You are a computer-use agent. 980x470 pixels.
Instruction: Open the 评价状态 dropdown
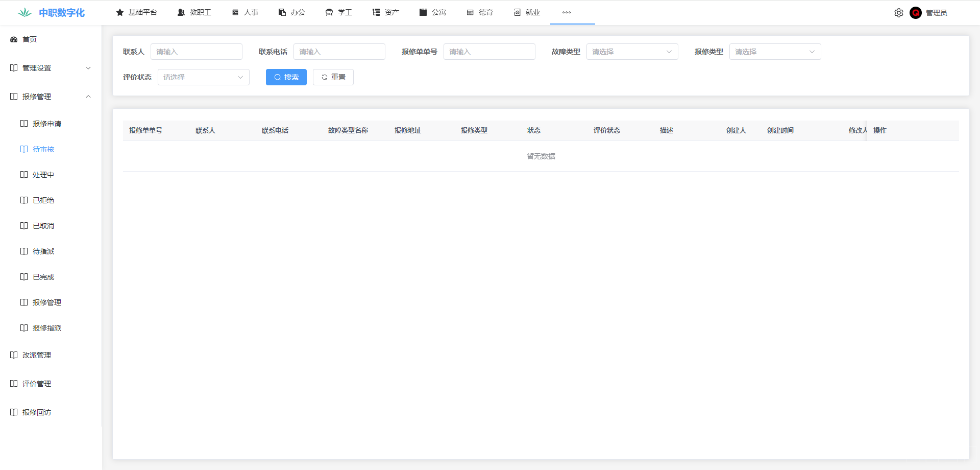pyautogui.click(x=203, y=77)
